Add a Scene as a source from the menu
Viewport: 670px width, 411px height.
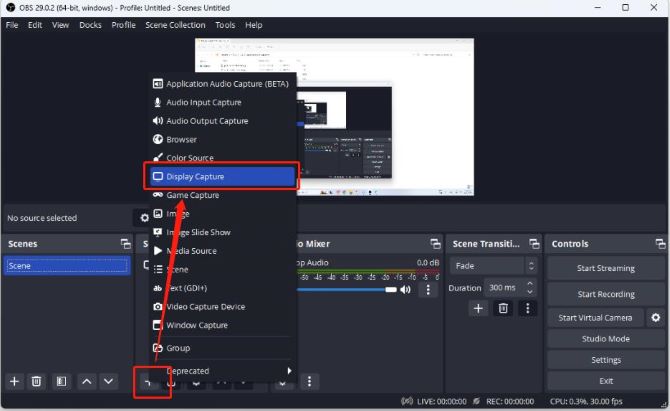coord(221,269)
